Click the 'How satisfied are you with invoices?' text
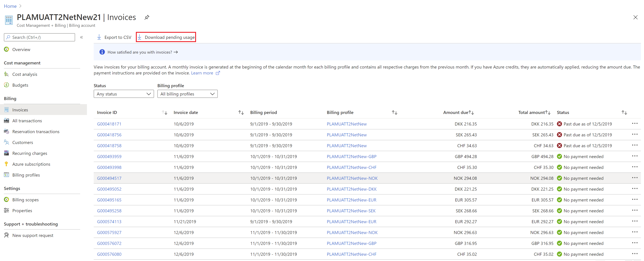 140,52
